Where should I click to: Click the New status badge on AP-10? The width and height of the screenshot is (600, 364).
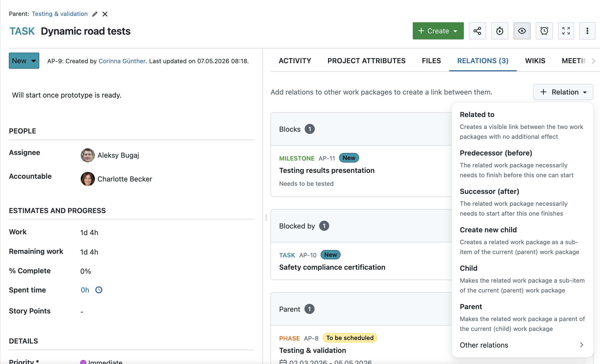click(x=330, y=255)
